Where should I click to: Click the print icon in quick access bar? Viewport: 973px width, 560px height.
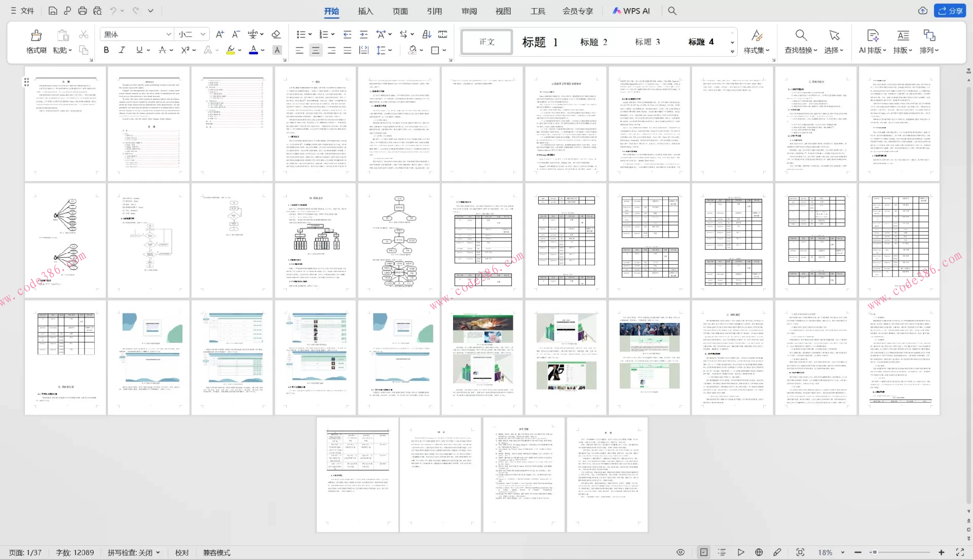(x=82, y=11)
